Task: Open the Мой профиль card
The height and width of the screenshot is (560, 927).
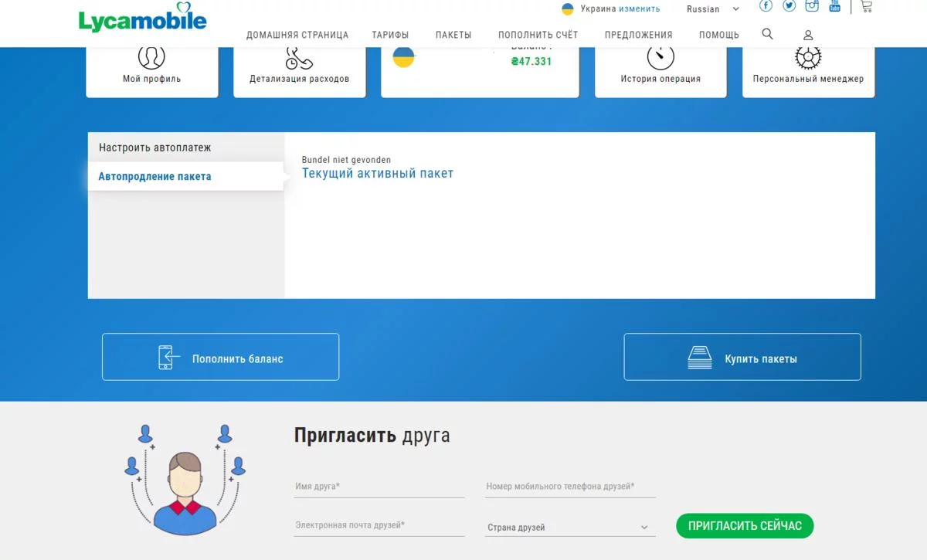Action: (x=152, y=72)
